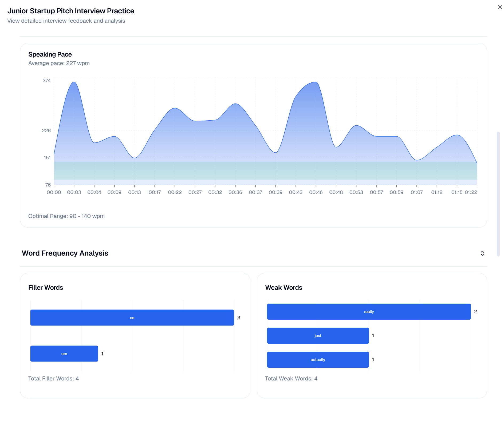Click the Speaking Pace heading
Viewport: 504px width, 421px height.
(x=50, y=54)
